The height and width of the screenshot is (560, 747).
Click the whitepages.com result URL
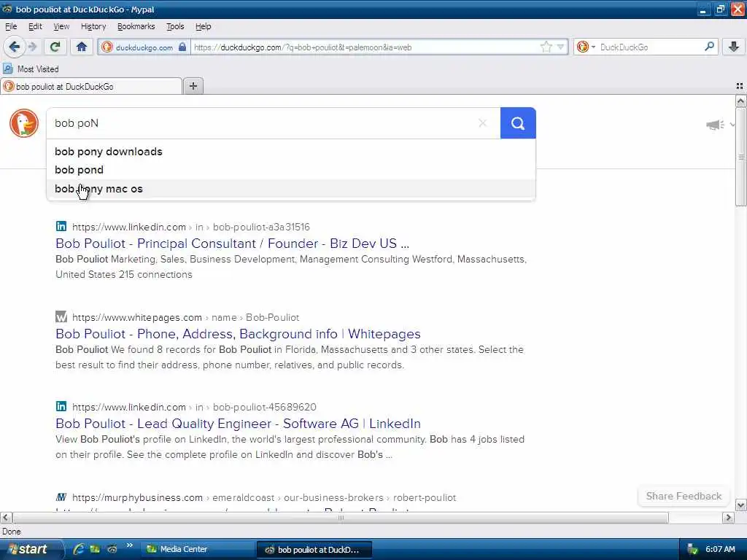pos(186,317)
